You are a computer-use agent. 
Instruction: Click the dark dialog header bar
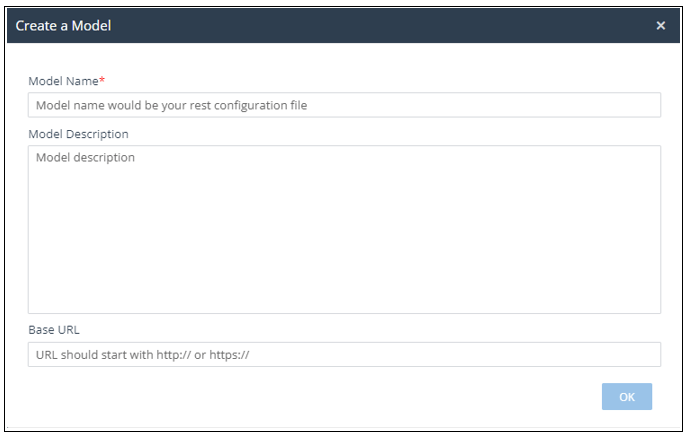(350, 26)
